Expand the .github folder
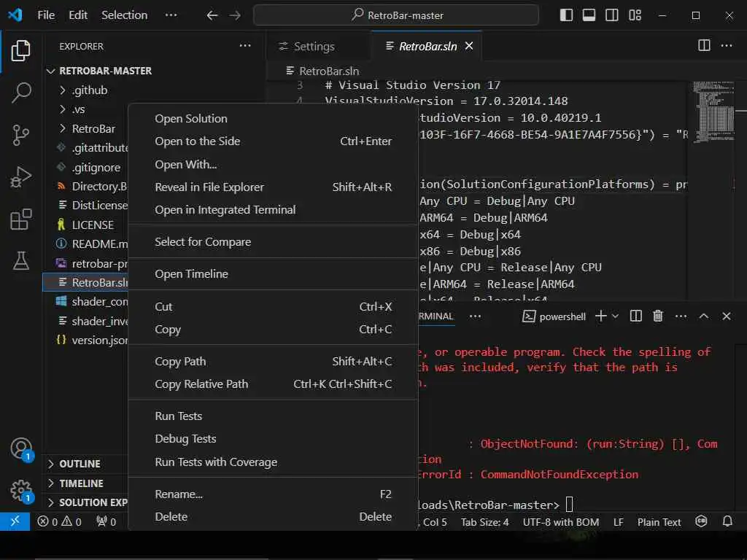Screen dimensions: 747x560 point(89,90)
